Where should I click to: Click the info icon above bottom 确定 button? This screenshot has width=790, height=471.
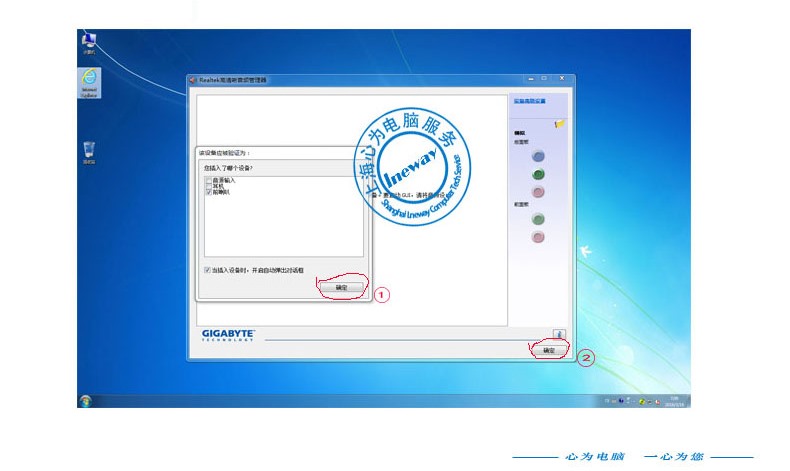[559, 334]
